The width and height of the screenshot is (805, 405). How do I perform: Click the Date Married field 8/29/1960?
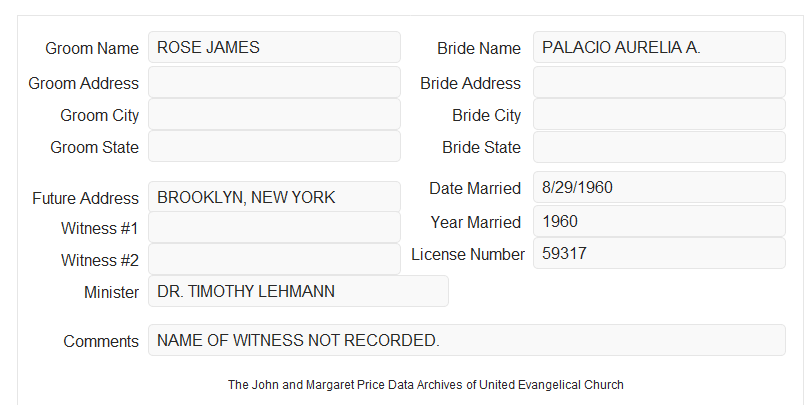click(659, 187)
